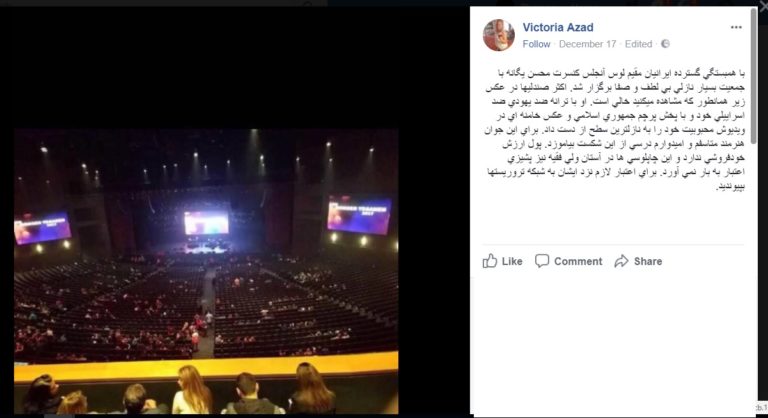Close the photo viewer with the X

[763, 4]
